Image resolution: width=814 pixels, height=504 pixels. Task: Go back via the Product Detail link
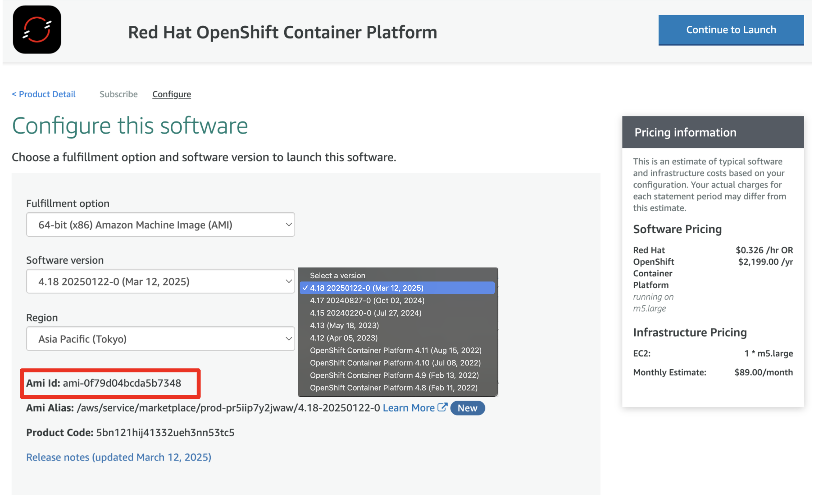[x=44, y=94]
